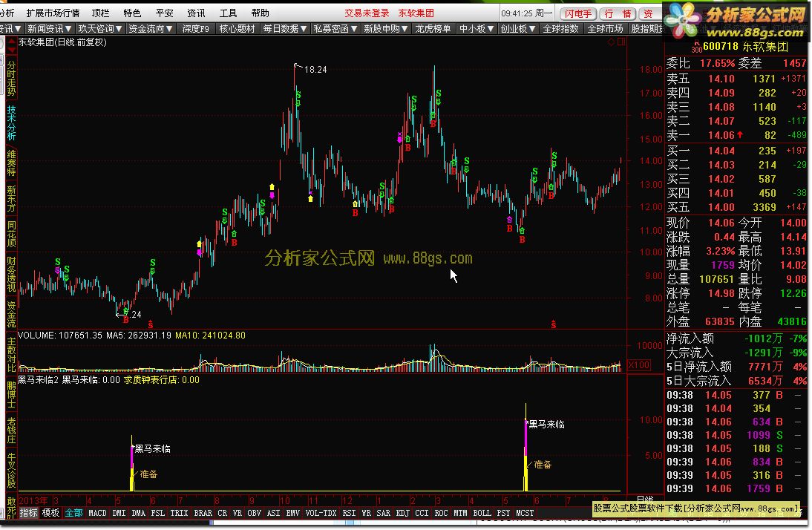Click the diamond icon at the chart's top right
Image resolution: width=812 pixels, height=530 pixels.
tap(611, 42)
